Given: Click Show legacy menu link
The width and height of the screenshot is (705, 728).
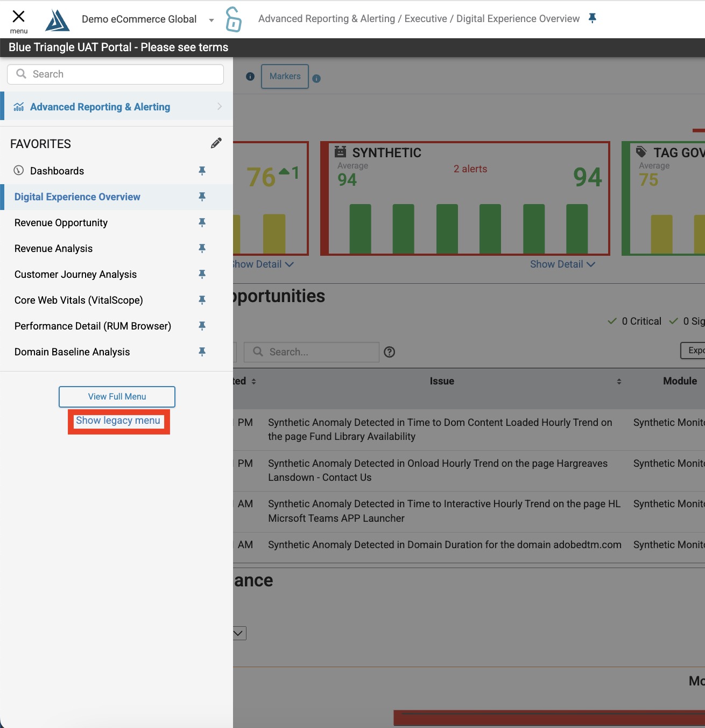Looking at the screenshot, I should [118, 421].
